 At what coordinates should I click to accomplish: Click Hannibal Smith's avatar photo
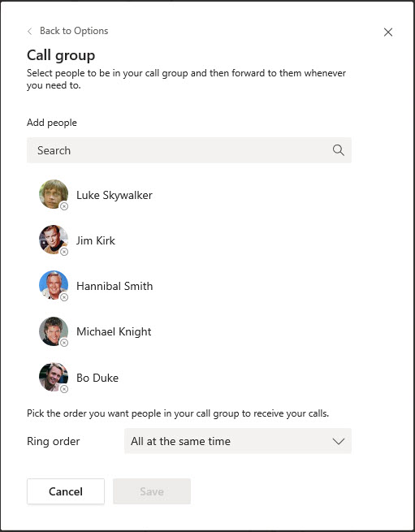54,285
